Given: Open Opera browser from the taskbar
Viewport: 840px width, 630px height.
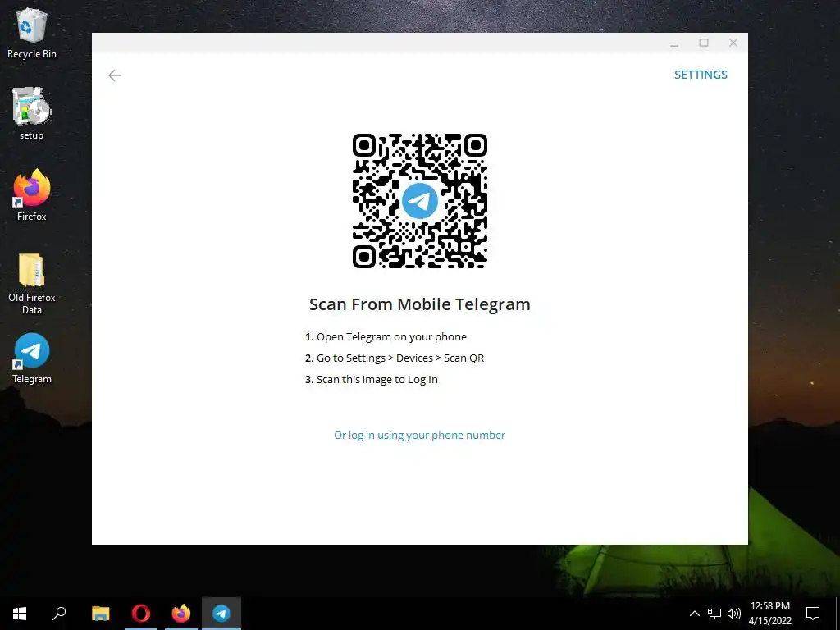Looking at the screenshot, I should point(141,614).
